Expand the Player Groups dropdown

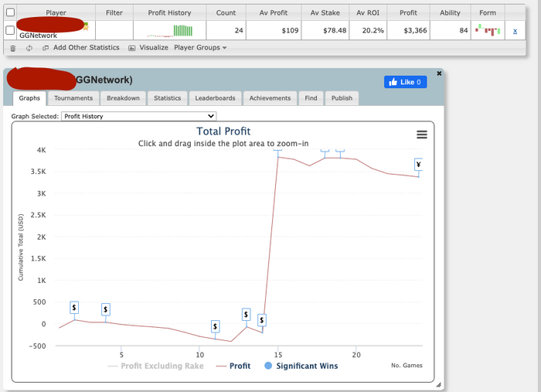[200, 48]
